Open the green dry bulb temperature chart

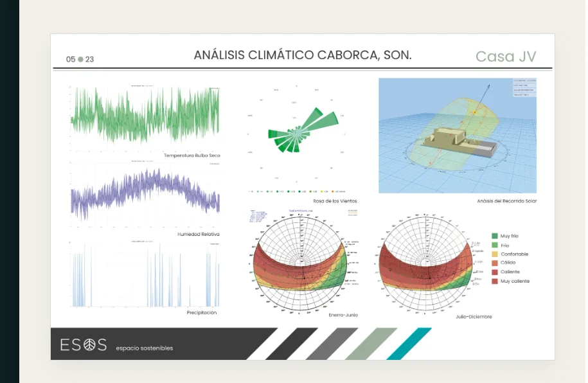click(145, 118)
